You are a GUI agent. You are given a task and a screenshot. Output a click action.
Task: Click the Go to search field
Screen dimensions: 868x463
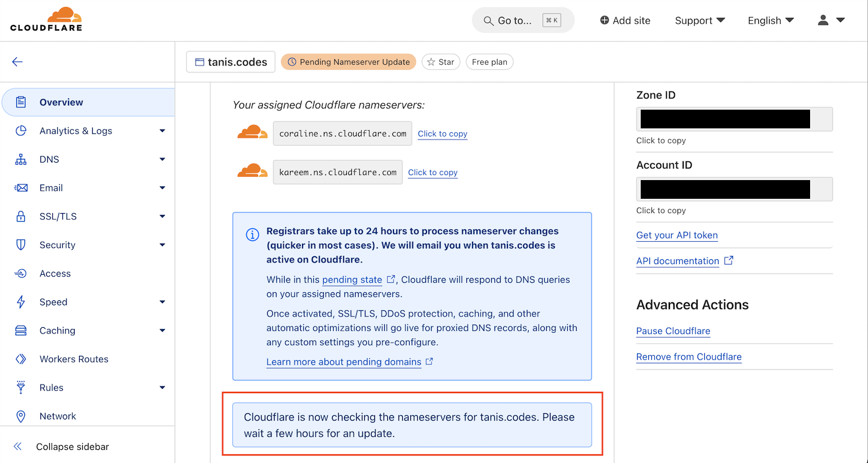click(523, 21)
